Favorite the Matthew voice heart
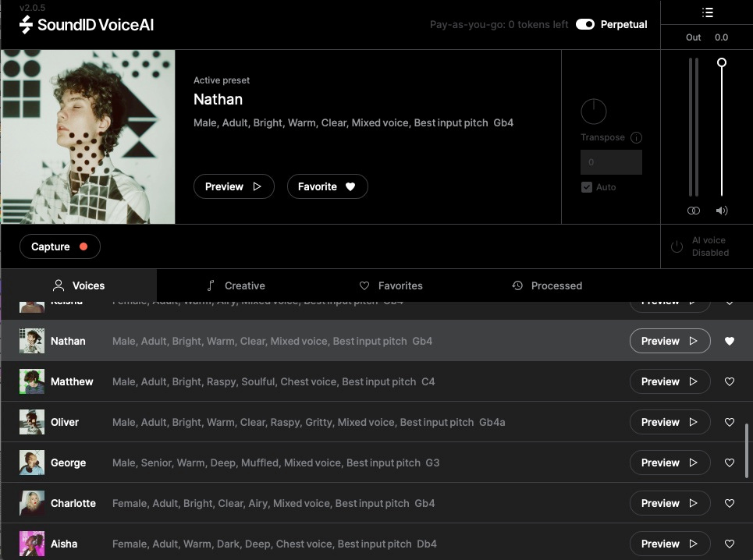 click(730, 381)
